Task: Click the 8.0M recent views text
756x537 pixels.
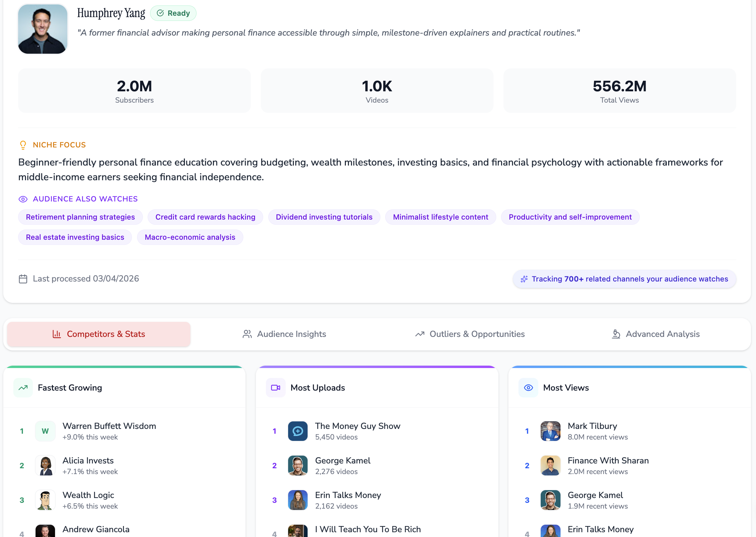Action: point(598,437)
